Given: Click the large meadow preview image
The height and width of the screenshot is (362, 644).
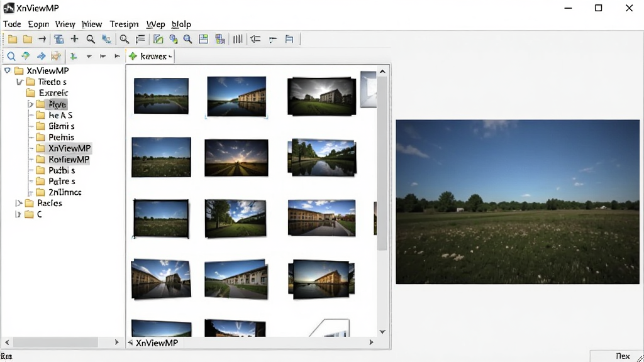Looking at the screenshot, I should point(518,202).
